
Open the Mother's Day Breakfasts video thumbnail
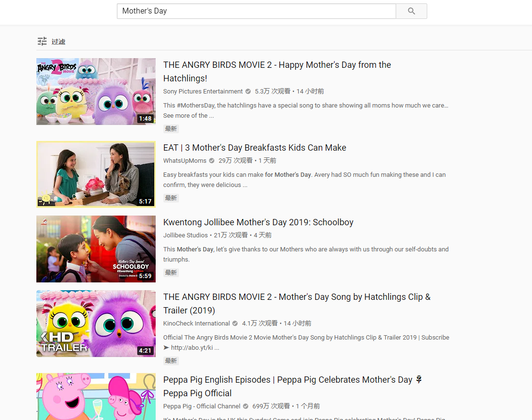coord(96,174)
